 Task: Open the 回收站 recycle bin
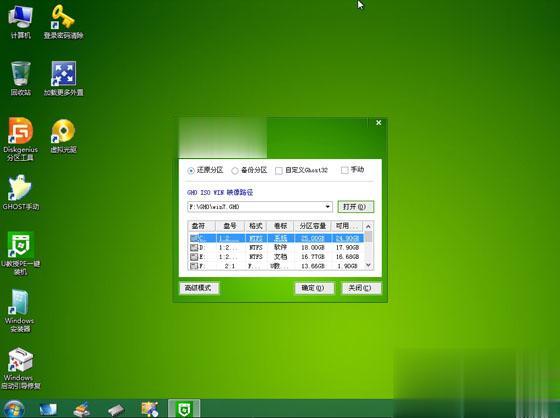click(20, 79)
